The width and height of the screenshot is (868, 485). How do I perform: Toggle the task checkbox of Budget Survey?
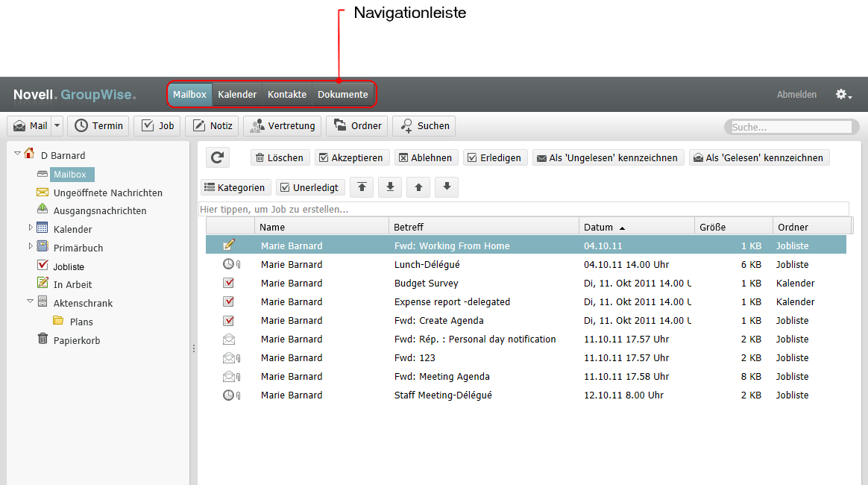[228, 283]
